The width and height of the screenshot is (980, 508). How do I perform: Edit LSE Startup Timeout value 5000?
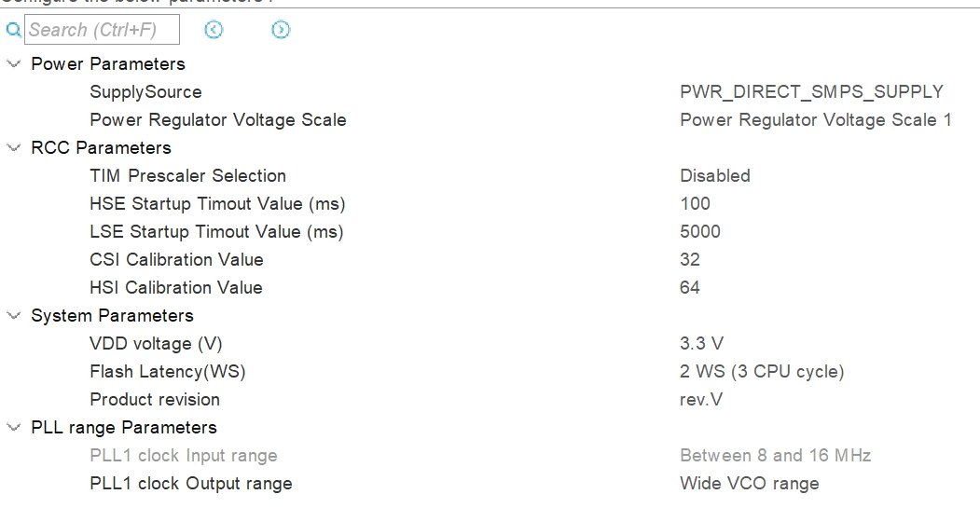700,232
